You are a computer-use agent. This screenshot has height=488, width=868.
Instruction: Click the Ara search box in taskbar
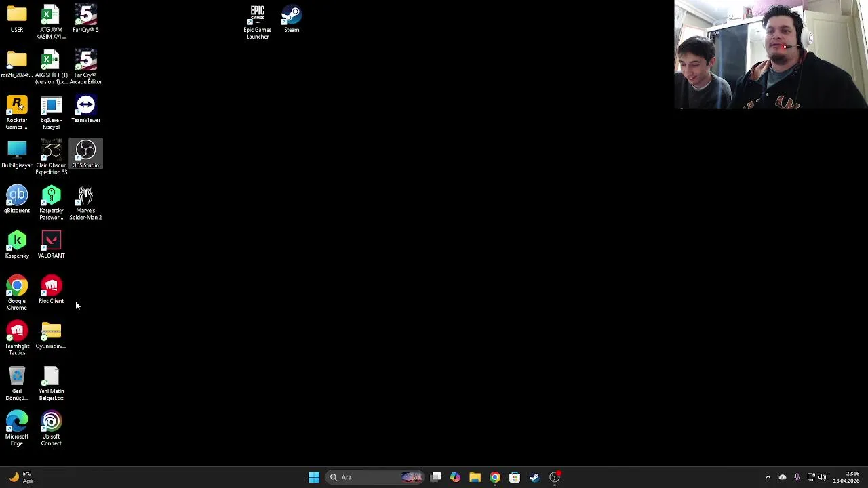click(376, 477)
